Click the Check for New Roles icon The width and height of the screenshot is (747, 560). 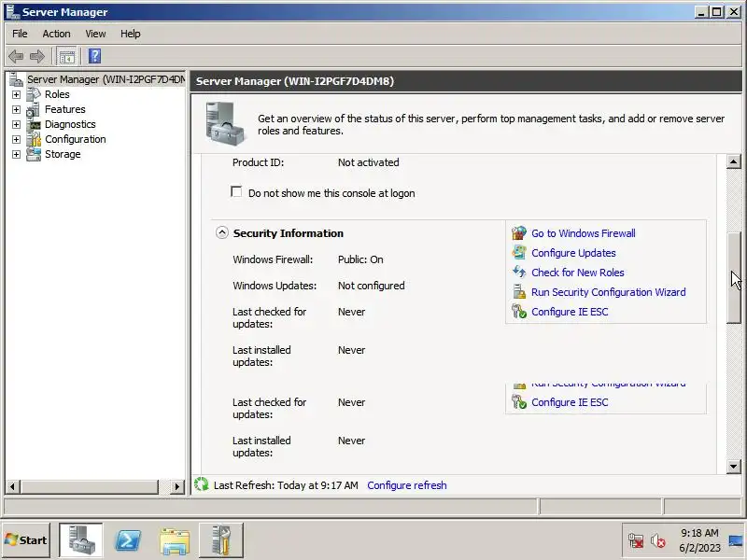click(519, 273)
